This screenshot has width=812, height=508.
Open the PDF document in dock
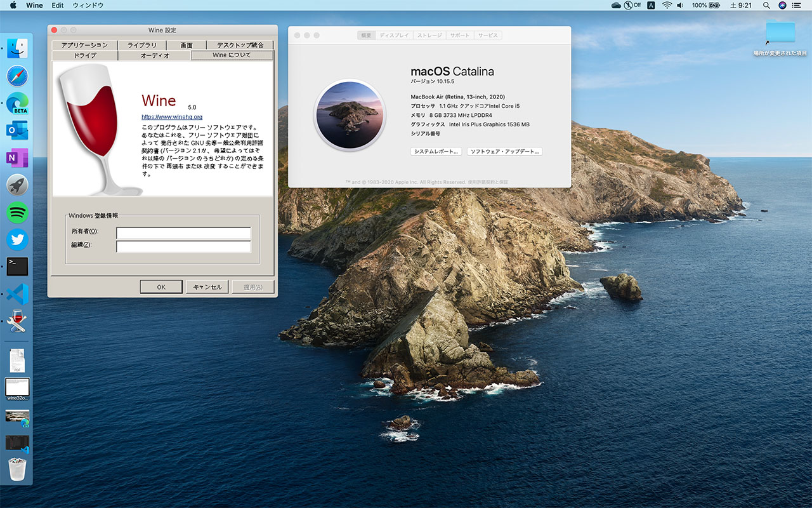[x=17, y=360]
